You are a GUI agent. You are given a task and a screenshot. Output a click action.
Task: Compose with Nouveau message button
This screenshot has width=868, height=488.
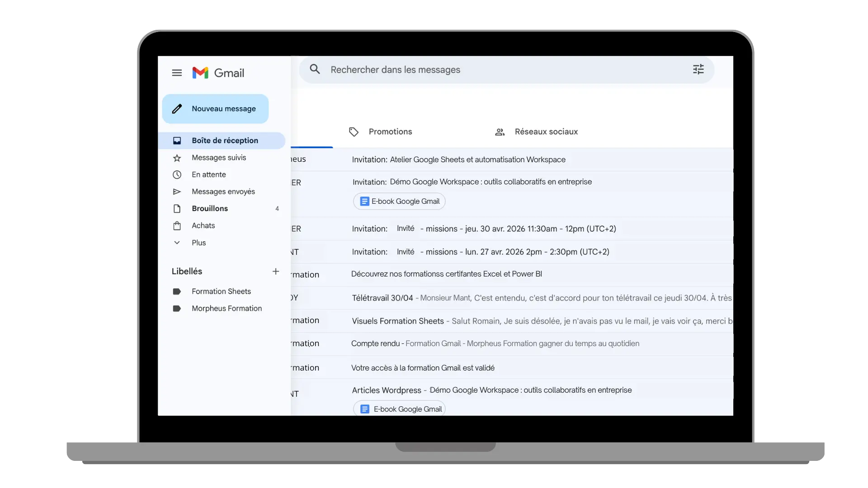215,109
